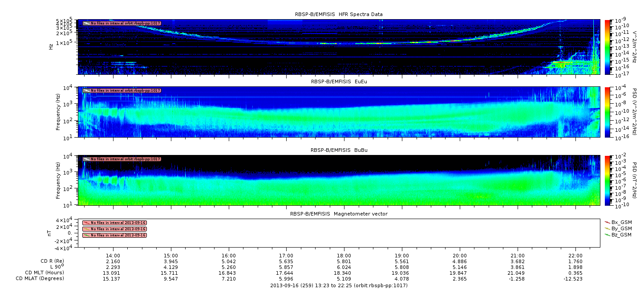Click the middle orange warning icon in Magnetometer panel
The width and height of the screenshot is (644, 293).
tap(86, 229)
